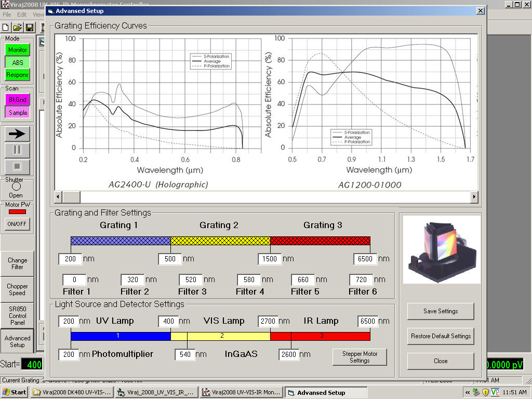Open the Edit menu

22,15
